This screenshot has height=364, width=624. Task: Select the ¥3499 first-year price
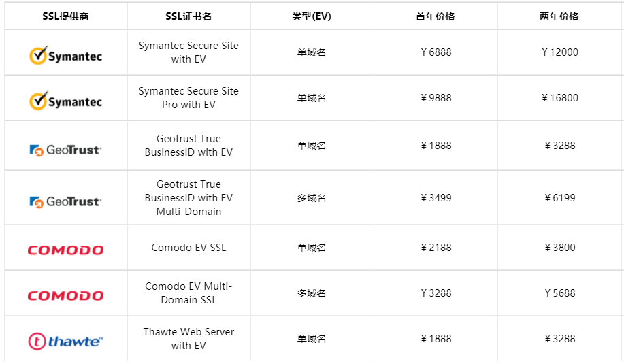[436, 198]
